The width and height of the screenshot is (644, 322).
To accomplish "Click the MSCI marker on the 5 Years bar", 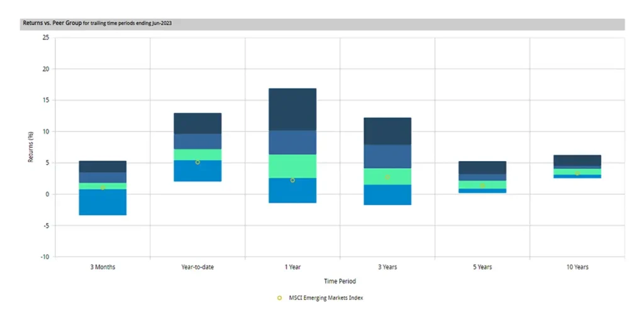I will coord(482,186).
